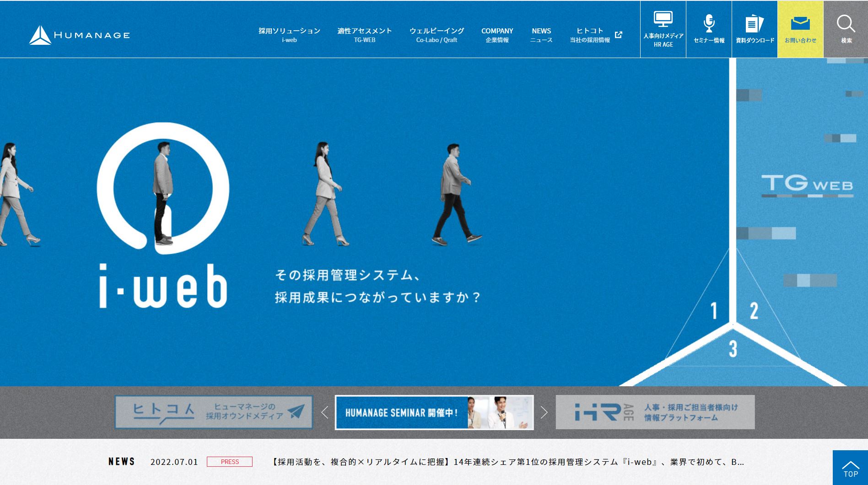Screen dimensions: 868x485
Task: Click hero text その採用管理システム、
Action: [x=347, y=275]
